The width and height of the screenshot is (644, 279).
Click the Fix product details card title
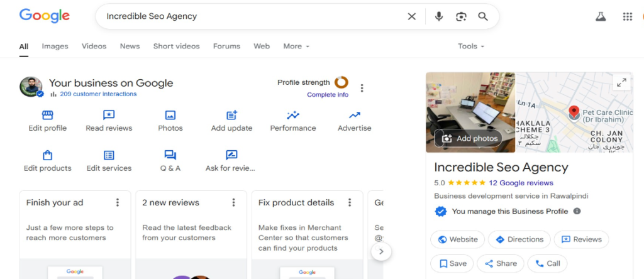[296, 203]
